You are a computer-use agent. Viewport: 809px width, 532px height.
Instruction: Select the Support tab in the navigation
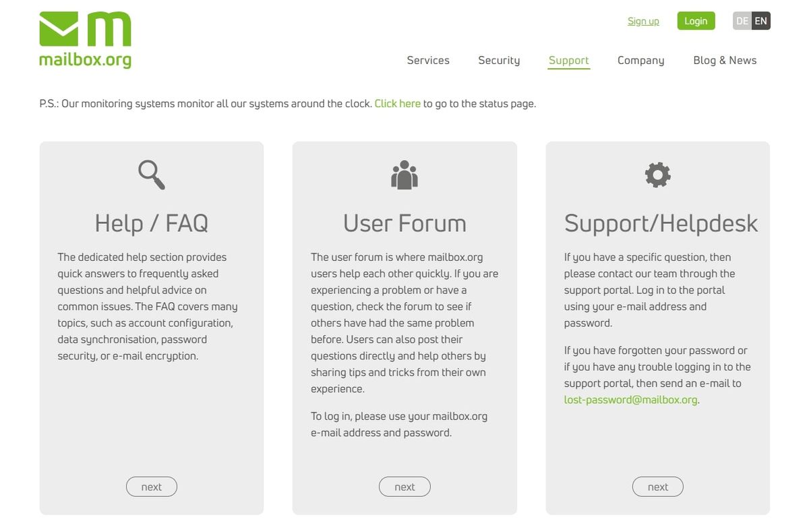pos(568,60)
